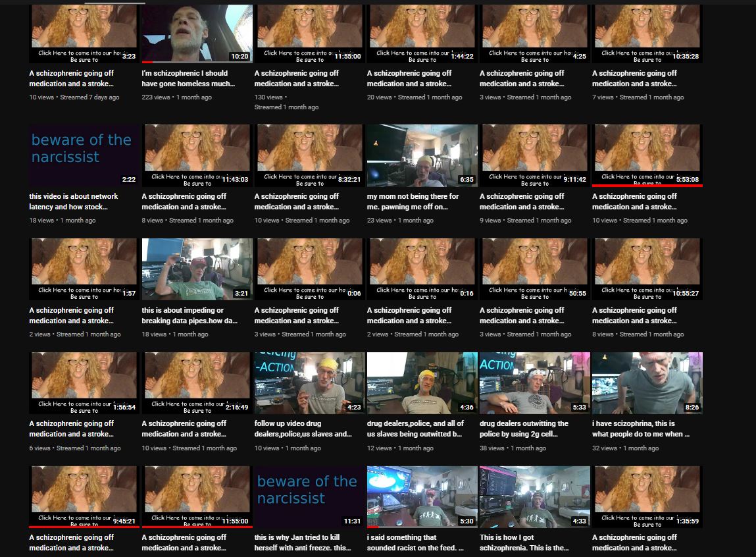This screenshot has height=557, width=756.
Task: Select the '23 views • 1 month ago' text
Action: tap(400, 221)
